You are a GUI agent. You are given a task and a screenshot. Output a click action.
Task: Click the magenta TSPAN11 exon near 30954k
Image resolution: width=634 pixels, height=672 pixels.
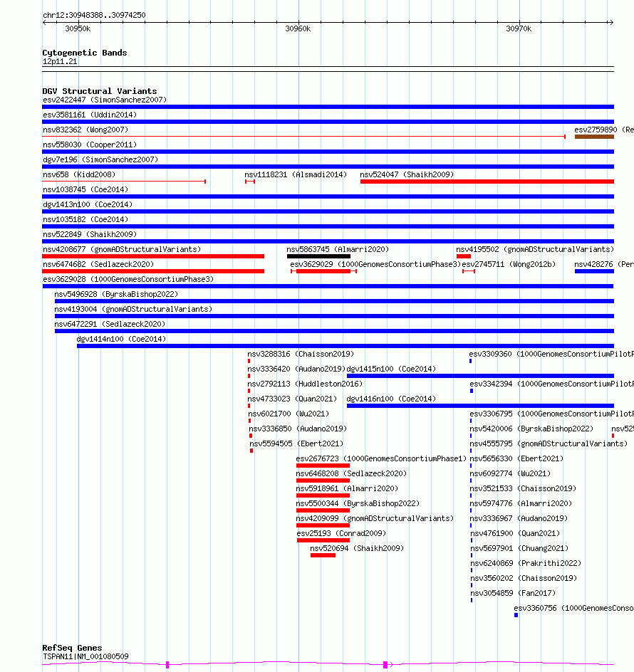[x=167, y=665]
